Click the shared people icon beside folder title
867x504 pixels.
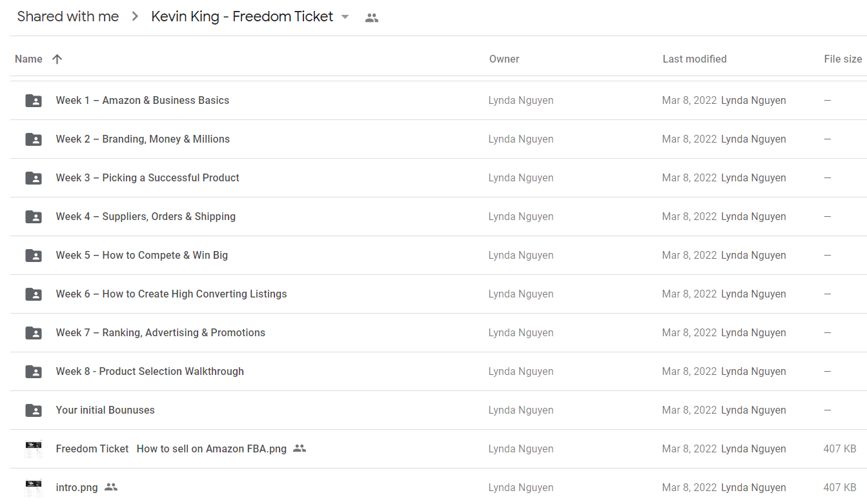(372, 18)
